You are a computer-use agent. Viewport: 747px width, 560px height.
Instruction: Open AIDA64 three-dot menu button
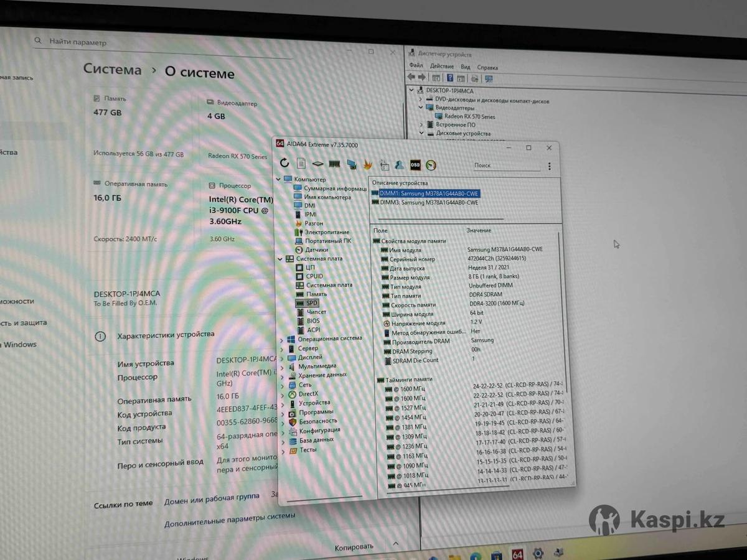tap(549, 166)
